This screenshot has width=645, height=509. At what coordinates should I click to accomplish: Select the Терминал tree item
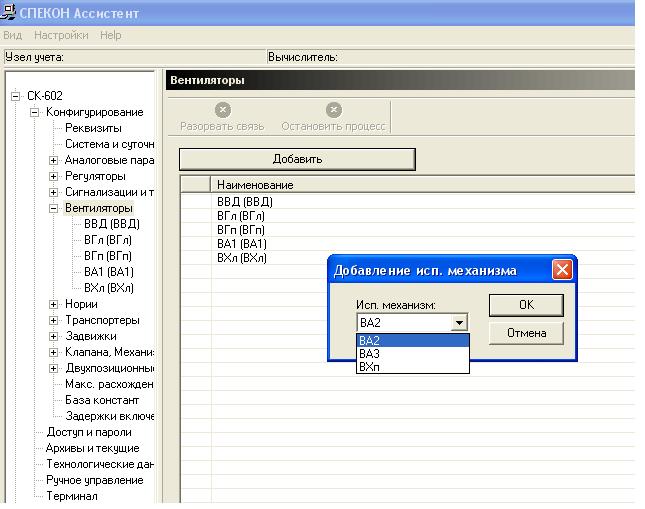[72, 496]
